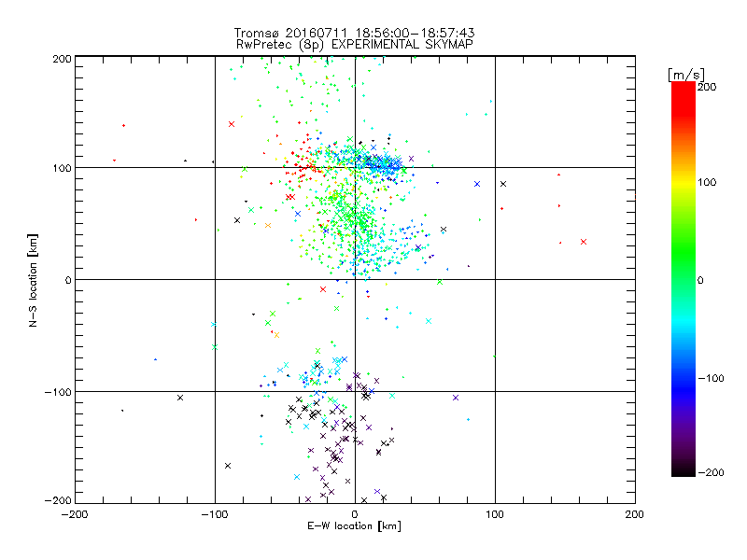Click the plot origin where center gridlines cross

click(x=355, y=279)
